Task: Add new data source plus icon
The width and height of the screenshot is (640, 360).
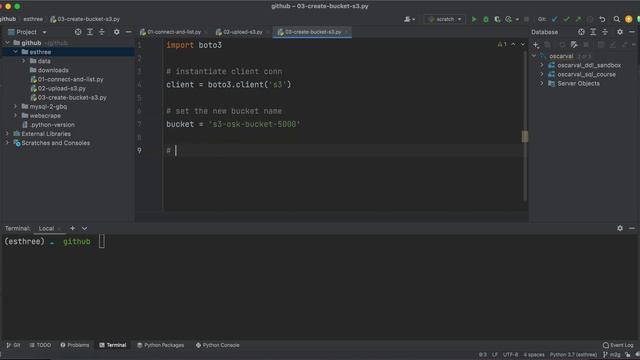Action: tap(536, 44)
